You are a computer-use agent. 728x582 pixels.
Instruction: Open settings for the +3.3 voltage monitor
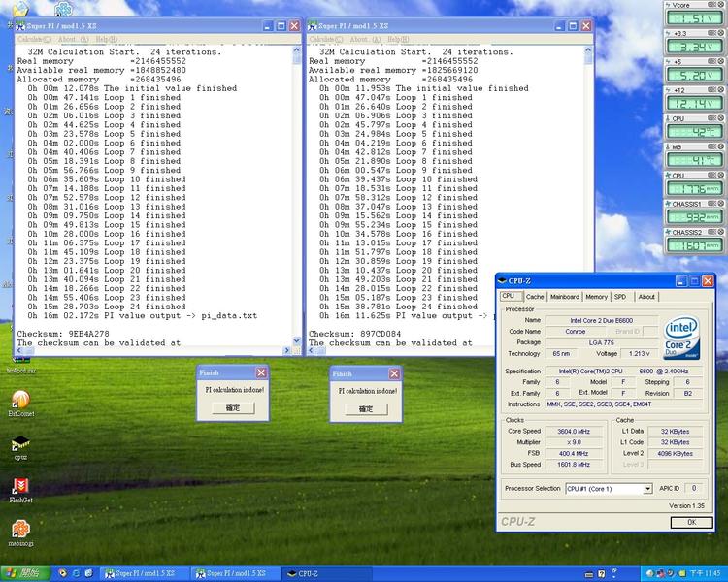[x=712, y=33]
